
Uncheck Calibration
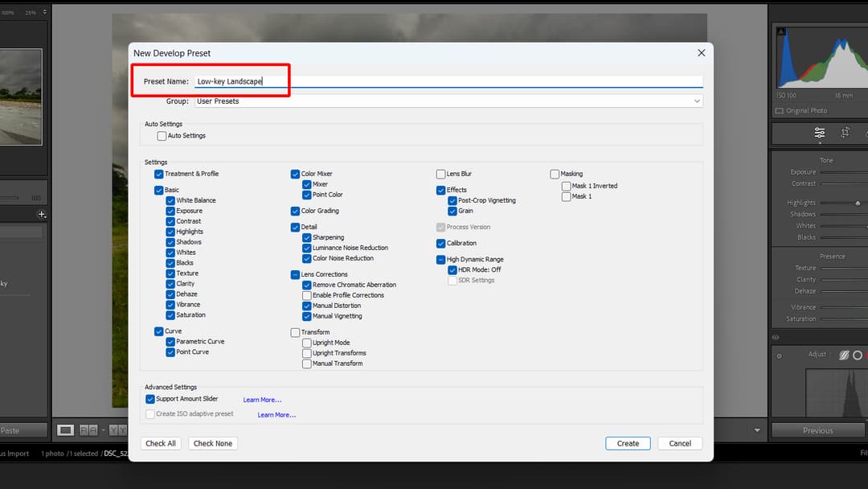[x=440, y=243]
